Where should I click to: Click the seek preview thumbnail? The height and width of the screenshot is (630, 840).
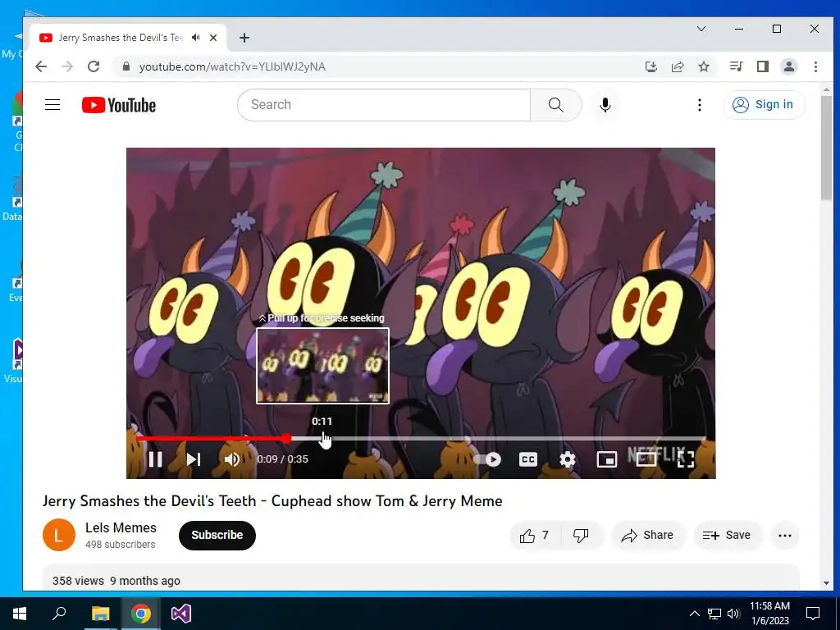pyautogui.click(x=322, y=366)
